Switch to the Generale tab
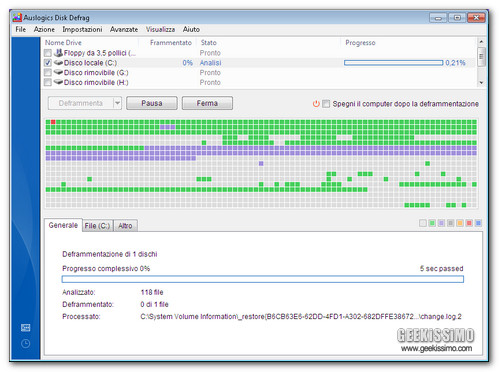The width and height of the screenshot is (499, 372). [63, 225]
